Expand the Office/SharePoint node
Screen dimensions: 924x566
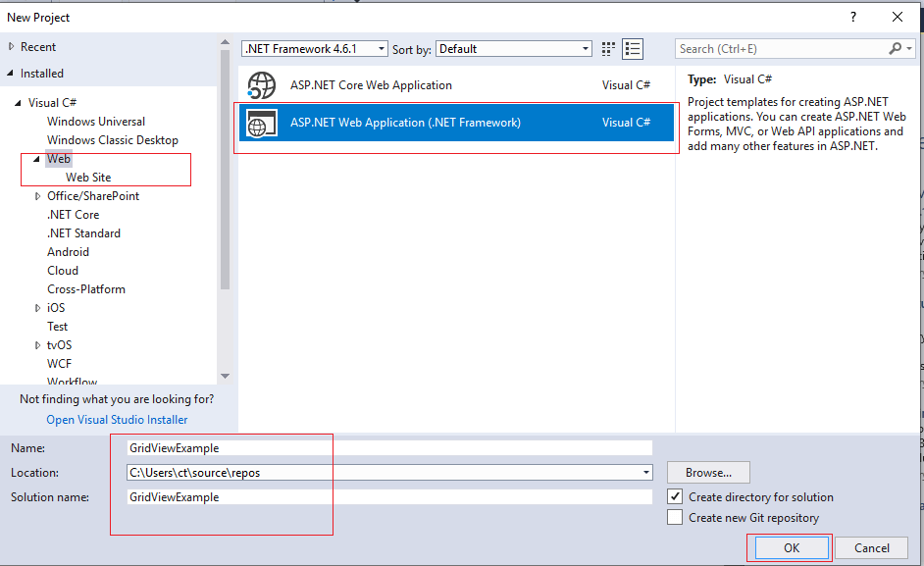click(x=38, y=195)
